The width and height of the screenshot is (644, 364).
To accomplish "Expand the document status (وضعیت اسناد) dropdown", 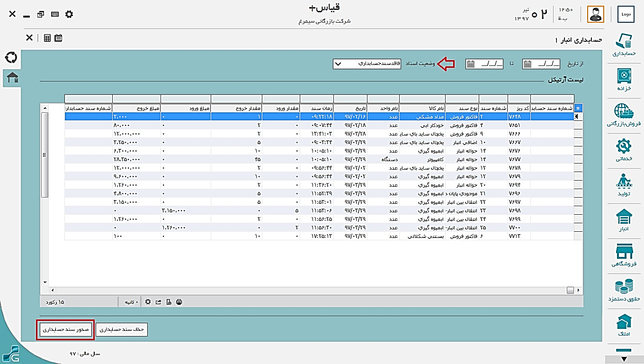I will 338,64.
